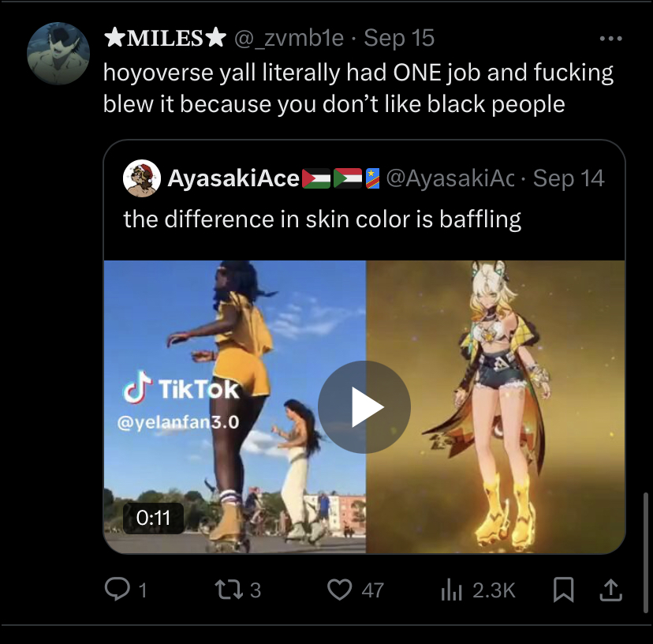Image resolution: width=653 pixels, height=644 pixels.
Task: Click the reply speech bubble icon
Action: [x=117, y=589]
